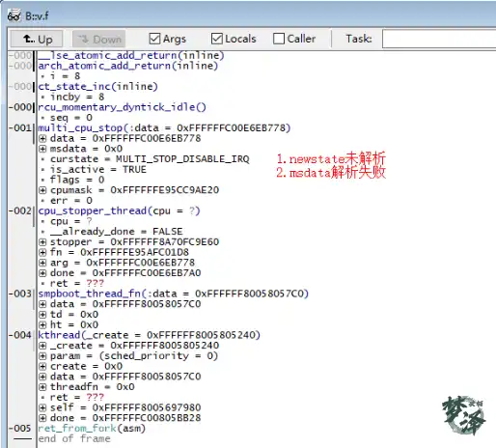Expand the fn pointer node
This screenshot has width=496, height=448.
[x=42, y=252]
